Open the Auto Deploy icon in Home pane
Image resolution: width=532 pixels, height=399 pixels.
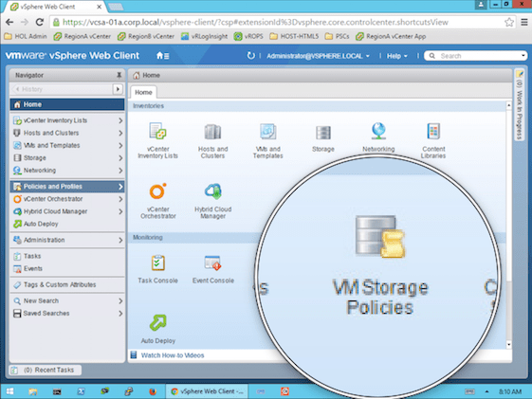tap(157, 322)
